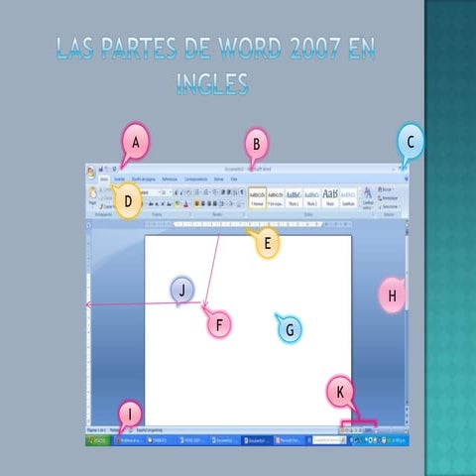Switch to the Insertar ribbon tab
This screenshot has height=476, width=476.
point(120,179)
